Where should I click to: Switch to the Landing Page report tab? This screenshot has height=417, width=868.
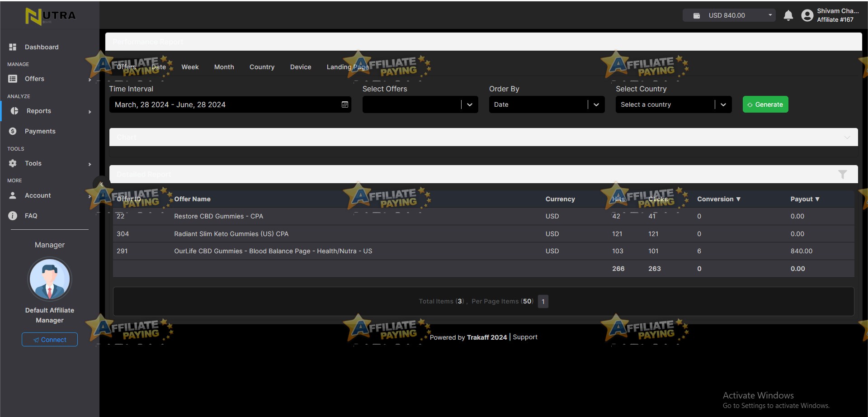348,67
